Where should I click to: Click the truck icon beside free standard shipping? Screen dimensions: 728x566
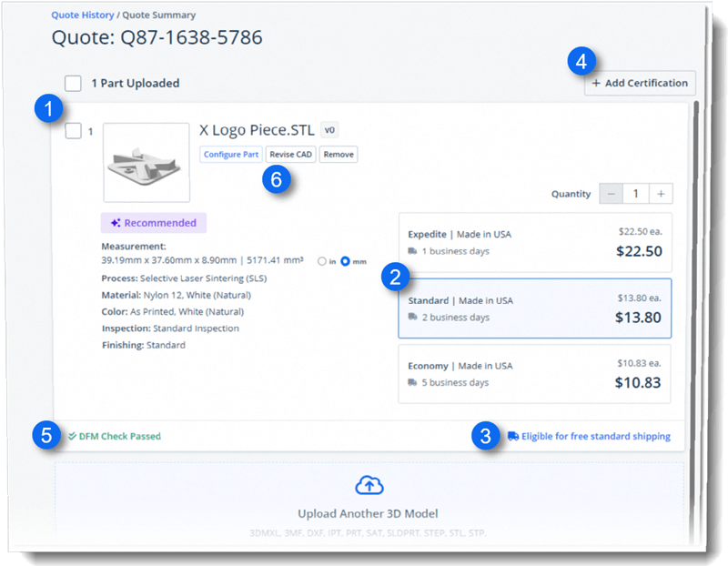click(x=515, y=436)
